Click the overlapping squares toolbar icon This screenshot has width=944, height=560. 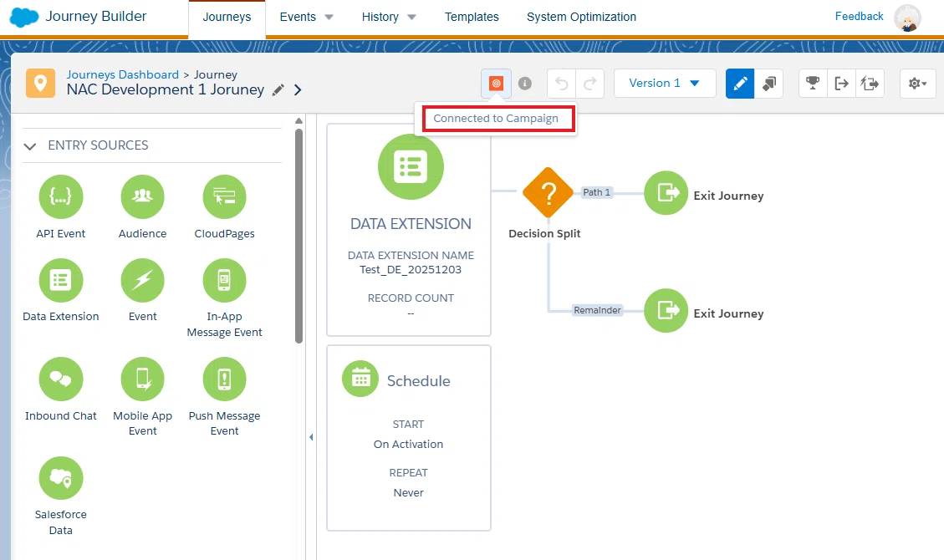(x=768, y=84)
